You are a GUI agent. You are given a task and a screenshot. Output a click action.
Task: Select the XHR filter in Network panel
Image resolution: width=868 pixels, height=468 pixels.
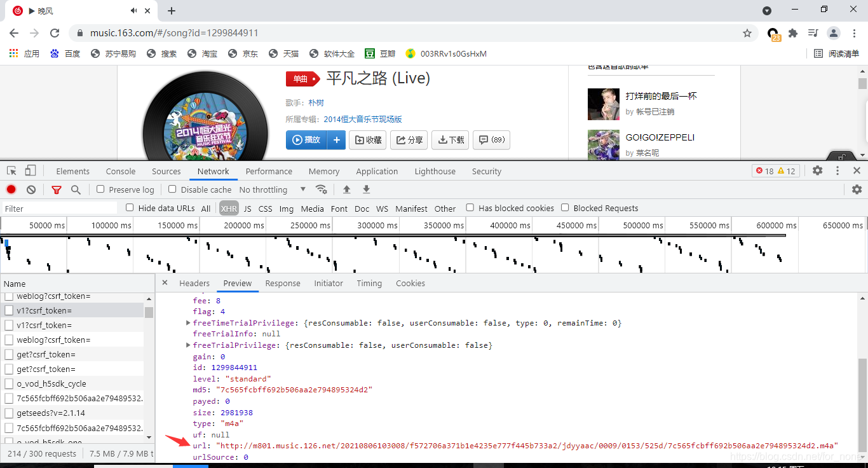[x=229, y=208]
